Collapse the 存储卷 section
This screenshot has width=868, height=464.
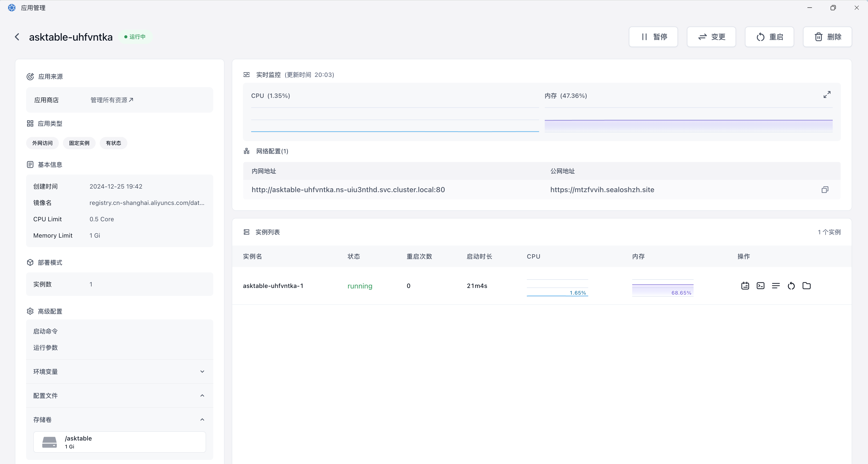[202, 420]
